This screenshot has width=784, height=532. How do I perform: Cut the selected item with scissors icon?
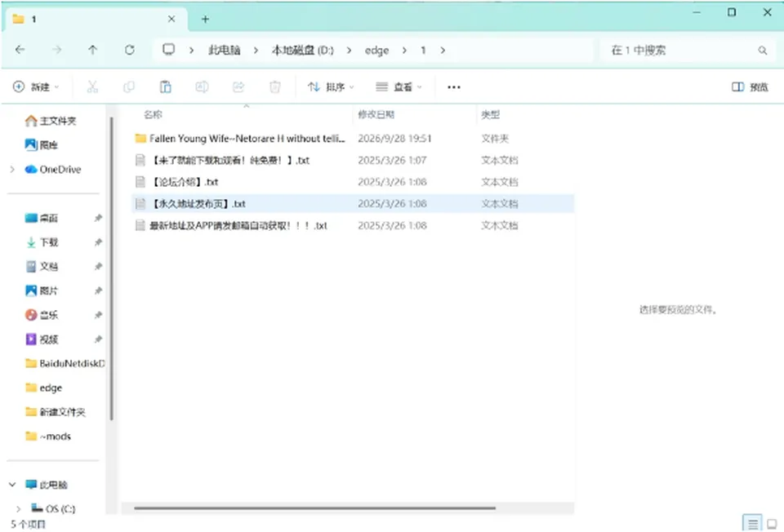[92, 87]
